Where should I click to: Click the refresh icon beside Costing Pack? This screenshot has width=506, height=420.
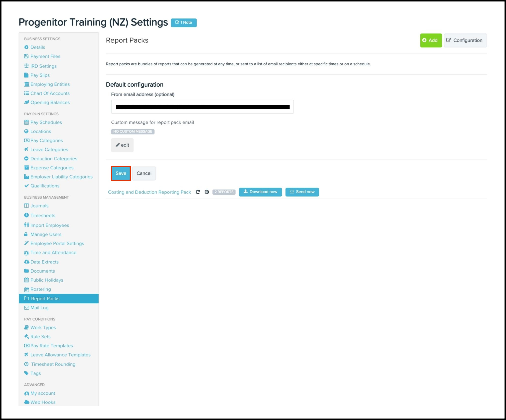click(198, 192)
